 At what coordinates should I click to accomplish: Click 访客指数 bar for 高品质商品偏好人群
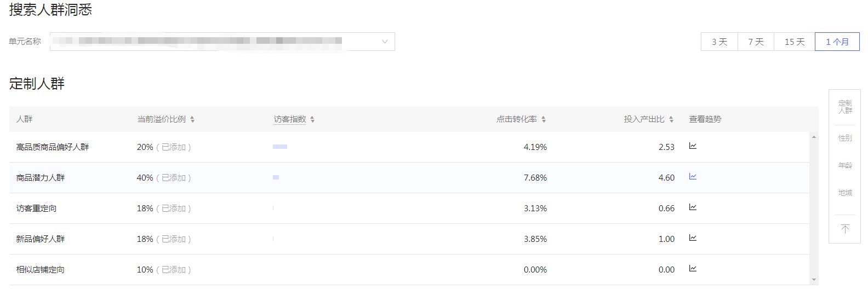coord(280,147)
